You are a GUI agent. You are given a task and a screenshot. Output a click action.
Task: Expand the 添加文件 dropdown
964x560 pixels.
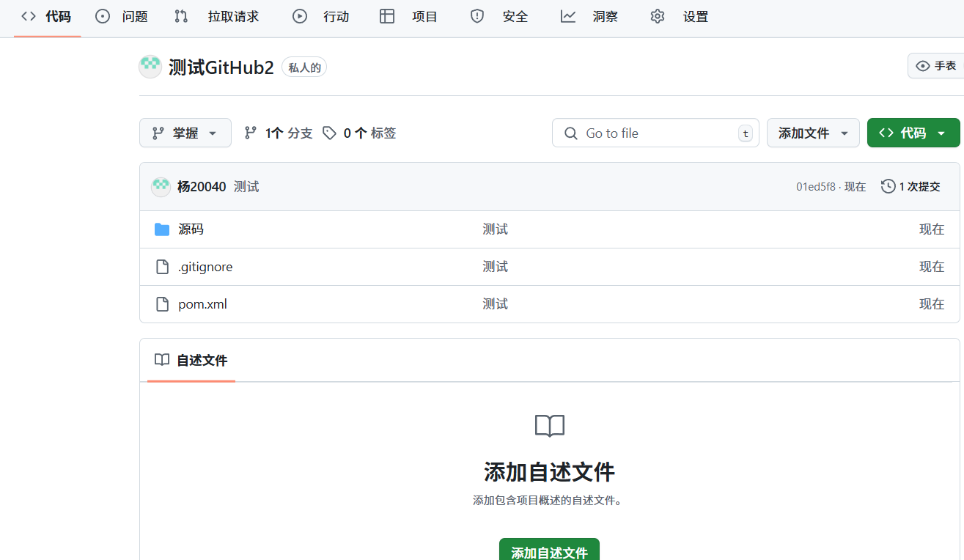point(813,133)
